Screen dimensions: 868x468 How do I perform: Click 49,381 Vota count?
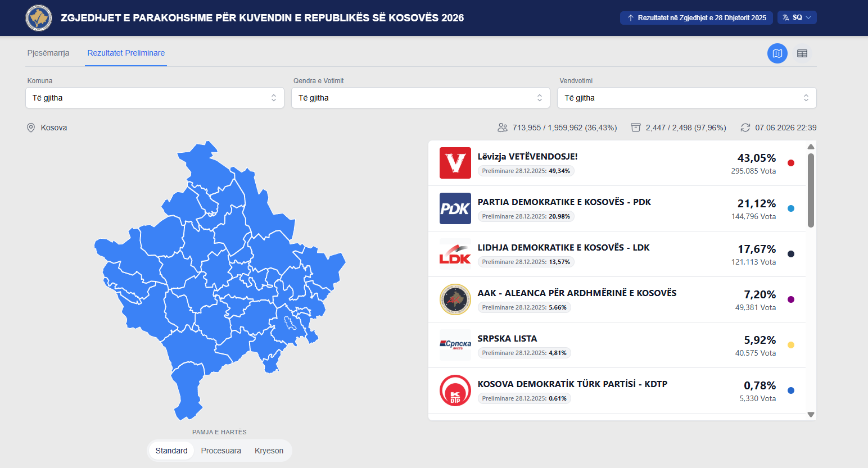[756, 307]
